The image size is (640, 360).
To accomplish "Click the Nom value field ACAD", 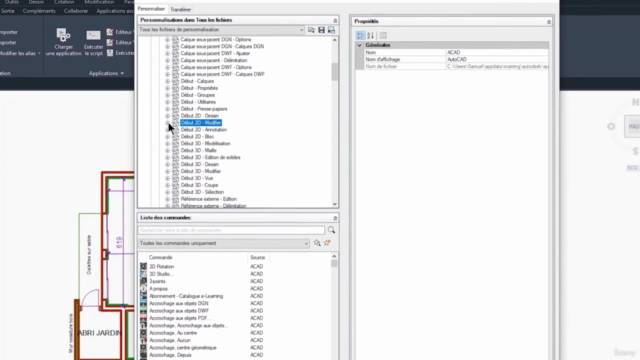I will click(497, 52).
